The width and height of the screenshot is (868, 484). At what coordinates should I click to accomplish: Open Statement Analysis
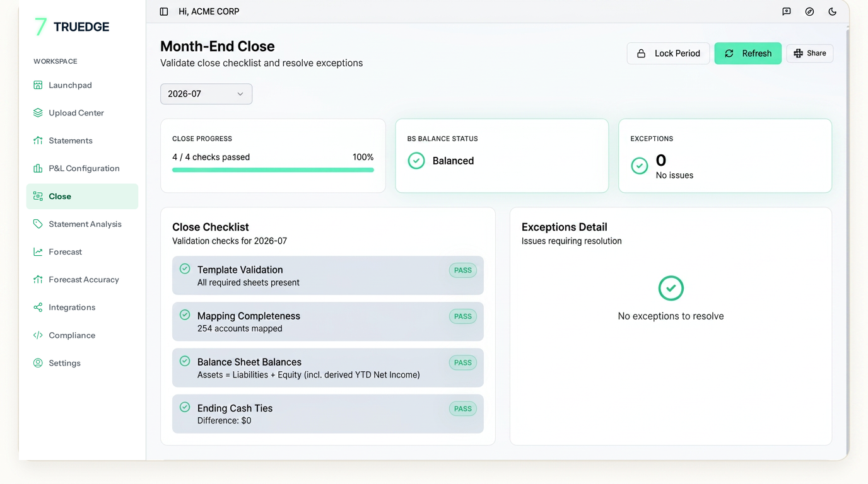(82, 224)
